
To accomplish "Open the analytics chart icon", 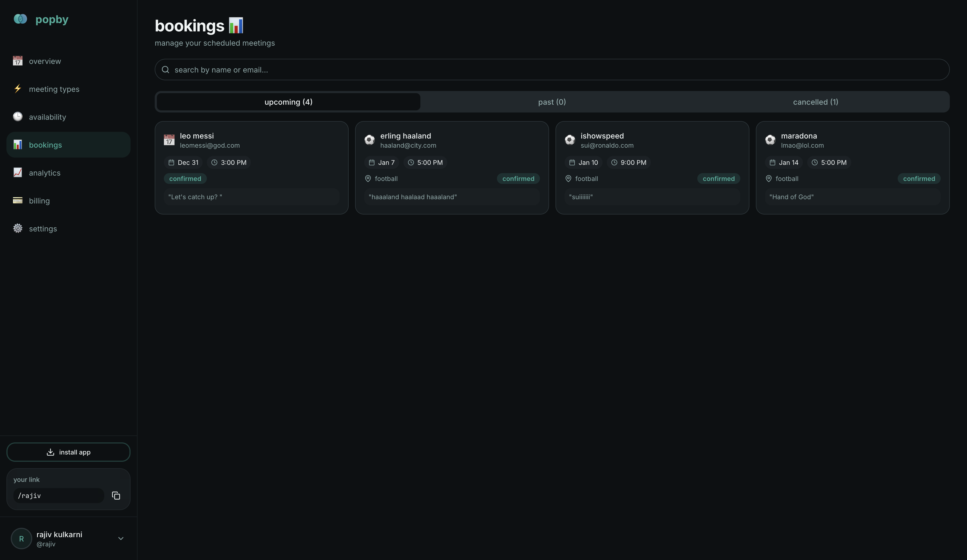I will pos(18,173).
